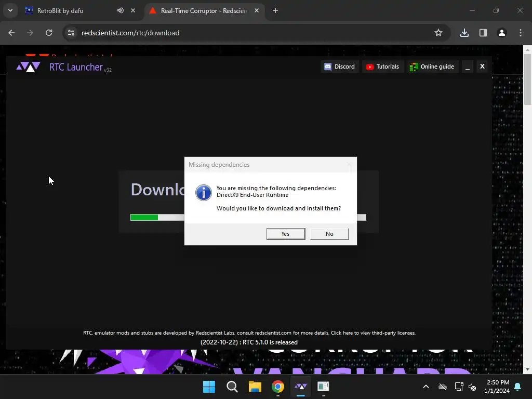
Task: Click the info icon in the dialog
Action: 204,193
